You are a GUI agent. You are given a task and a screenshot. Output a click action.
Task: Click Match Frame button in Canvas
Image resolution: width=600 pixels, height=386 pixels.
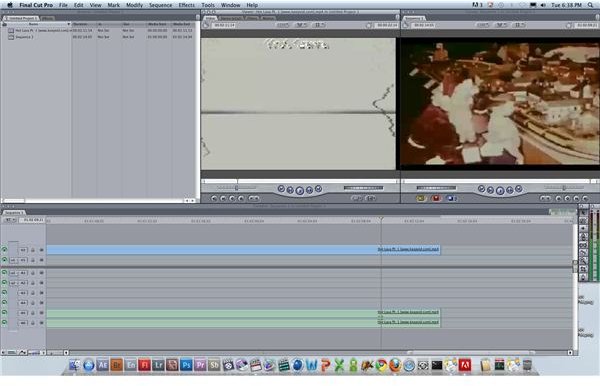tap(585, 198)
